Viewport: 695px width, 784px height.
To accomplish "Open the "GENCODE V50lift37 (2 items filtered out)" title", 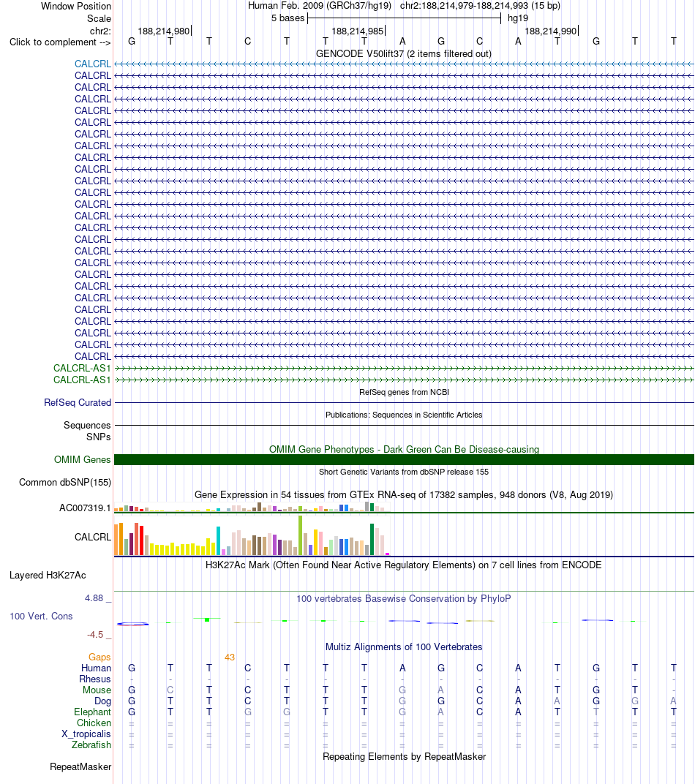I will (x=404, y=53).
